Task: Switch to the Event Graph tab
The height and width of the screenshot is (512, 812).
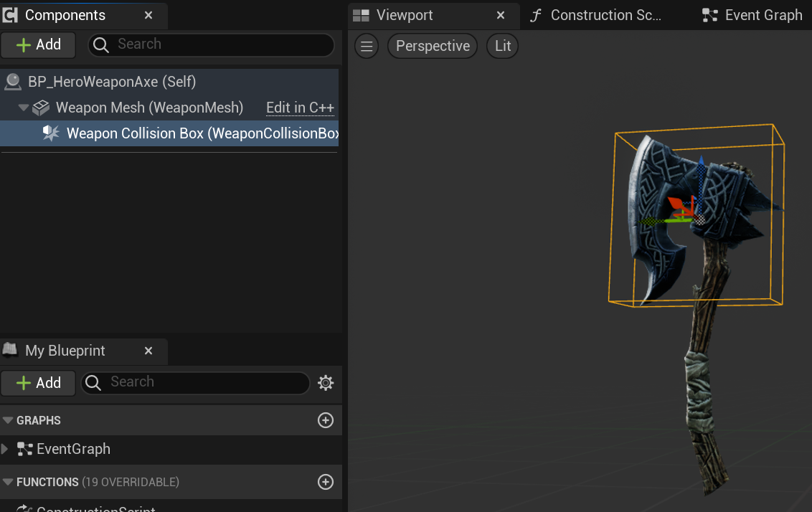Action: (753, 15)
